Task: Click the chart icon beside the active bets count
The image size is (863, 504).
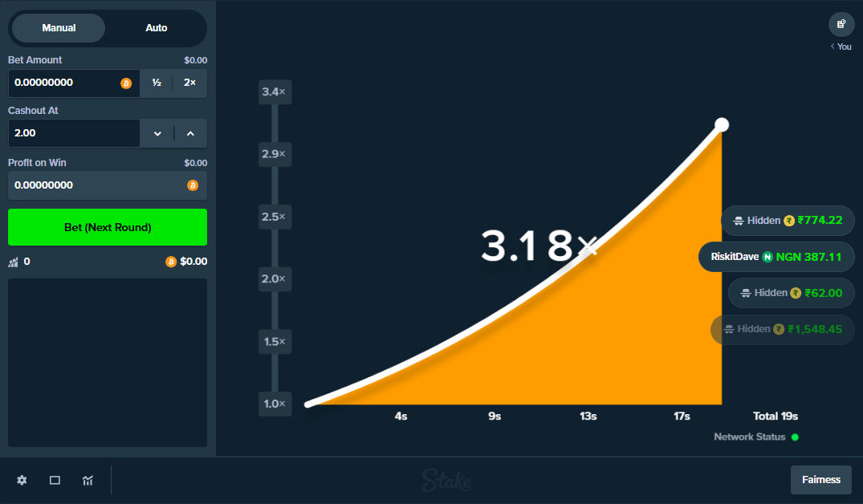Action: pyautogui.click(x=11, y=261)
